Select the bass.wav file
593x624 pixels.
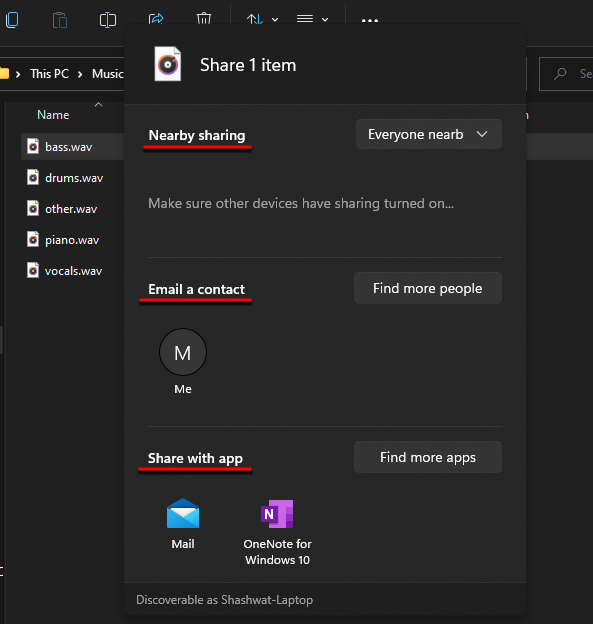(72, 147)
